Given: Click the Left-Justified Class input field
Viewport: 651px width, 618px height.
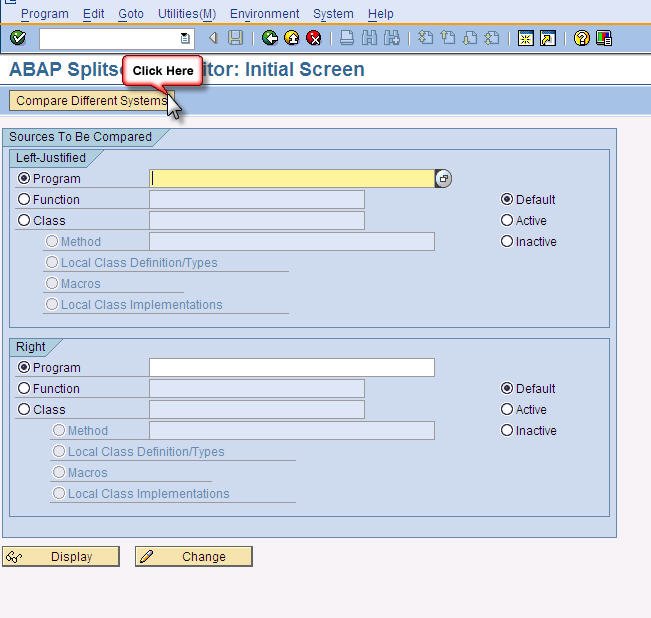Looking at the screenshot, I should point(257,220).
